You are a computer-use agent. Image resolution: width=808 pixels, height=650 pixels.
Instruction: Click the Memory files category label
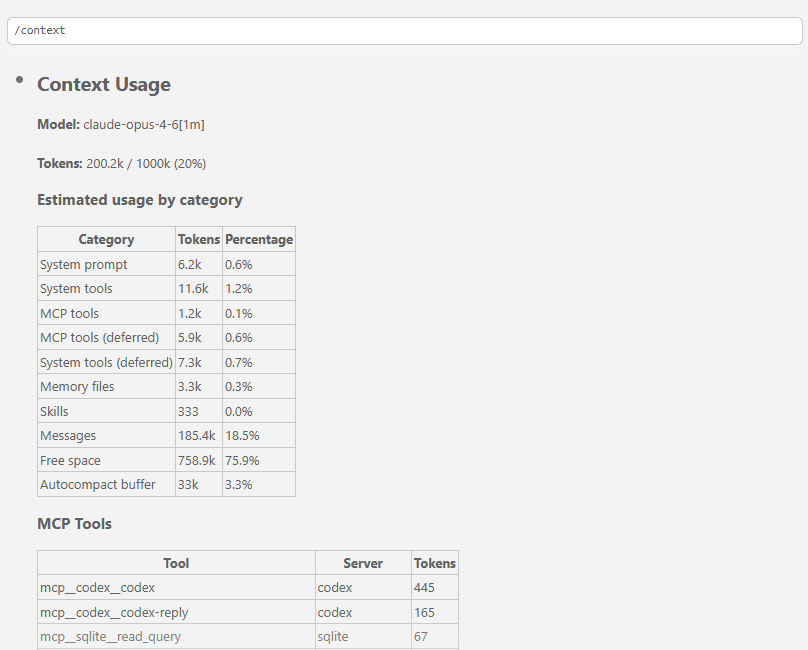coord(77,386)
